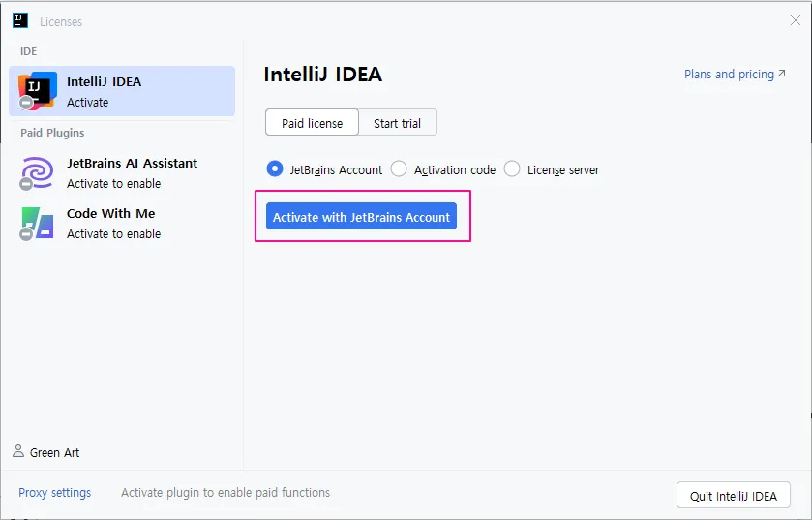This screenshot has height=520, width=812.
Task: Open the Plans and pricing link
Action: click(735, 74)
